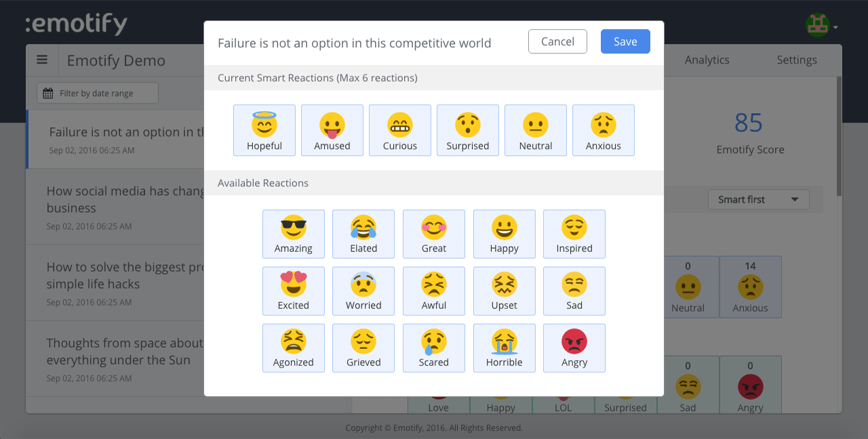Go to the Analytics section
868x439 pixels.
pos(707,60)
